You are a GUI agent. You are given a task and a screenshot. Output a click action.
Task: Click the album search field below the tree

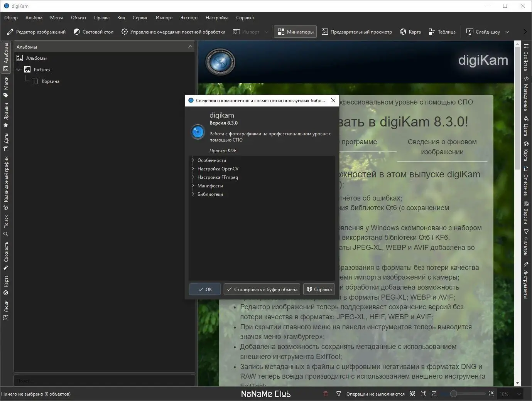(x=104, y=381)
